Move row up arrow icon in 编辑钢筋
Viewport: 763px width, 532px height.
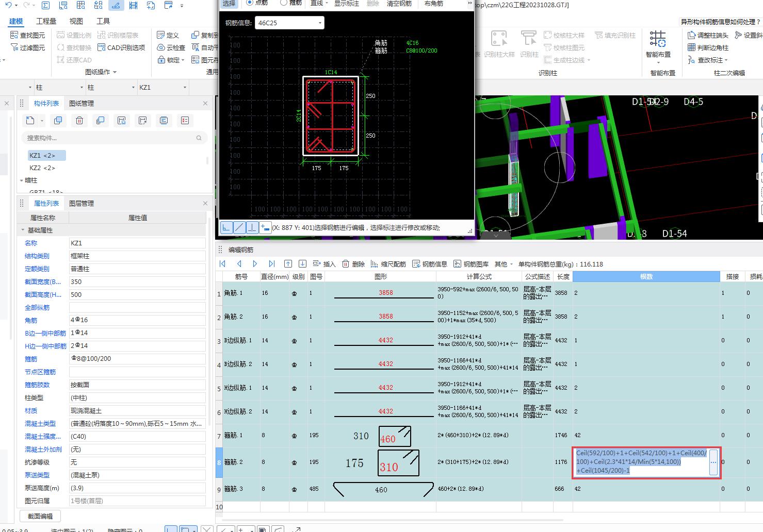(x=288, y=264)
